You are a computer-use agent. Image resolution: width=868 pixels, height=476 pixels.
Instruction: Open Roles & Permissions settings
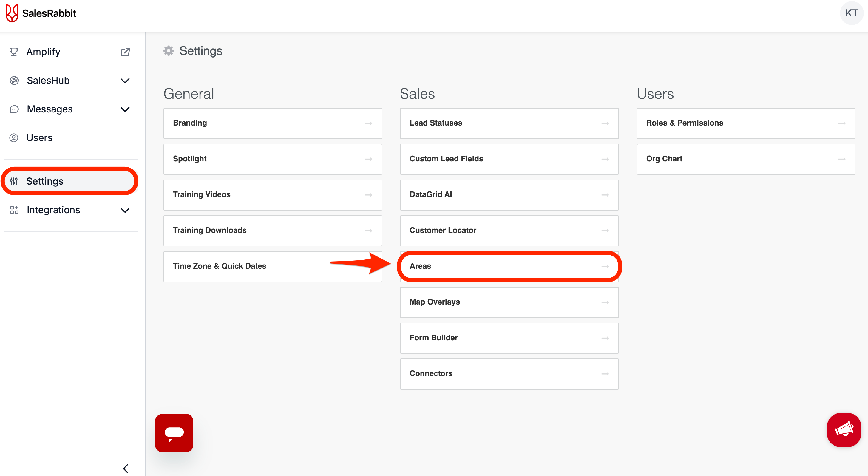[x=746, y=123]
